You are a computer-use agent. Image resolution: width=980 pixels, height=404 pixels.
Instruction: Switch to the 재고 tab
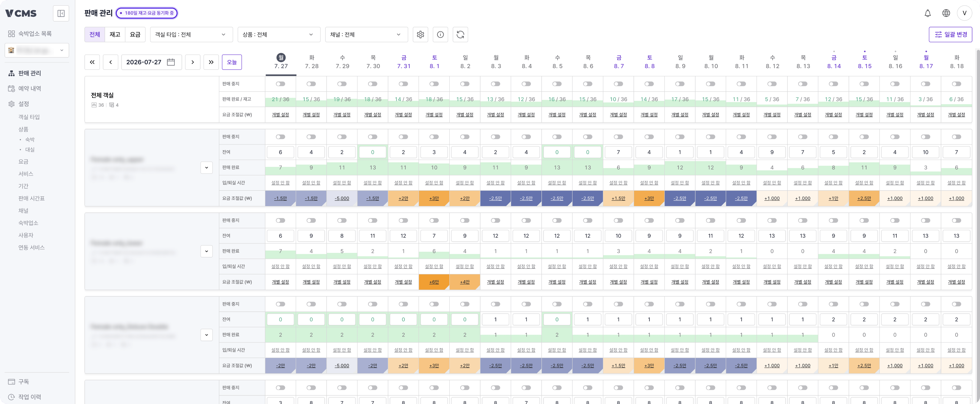[115, 35]
